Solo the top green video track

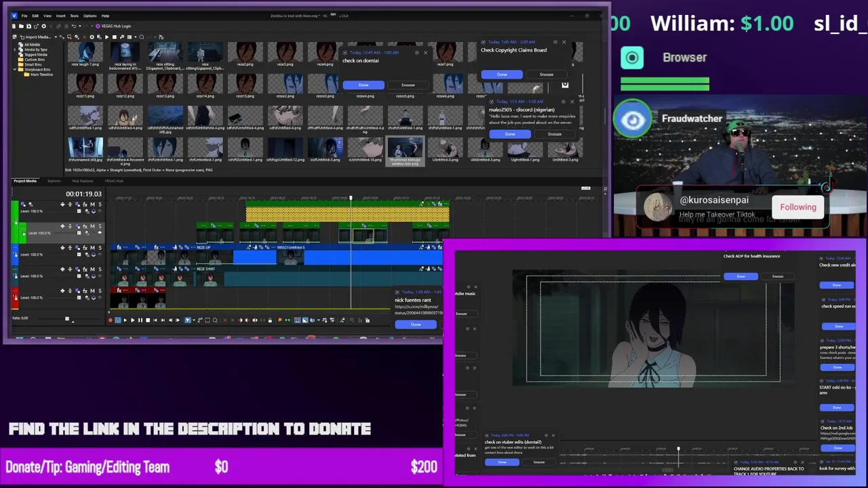point(100,204)
